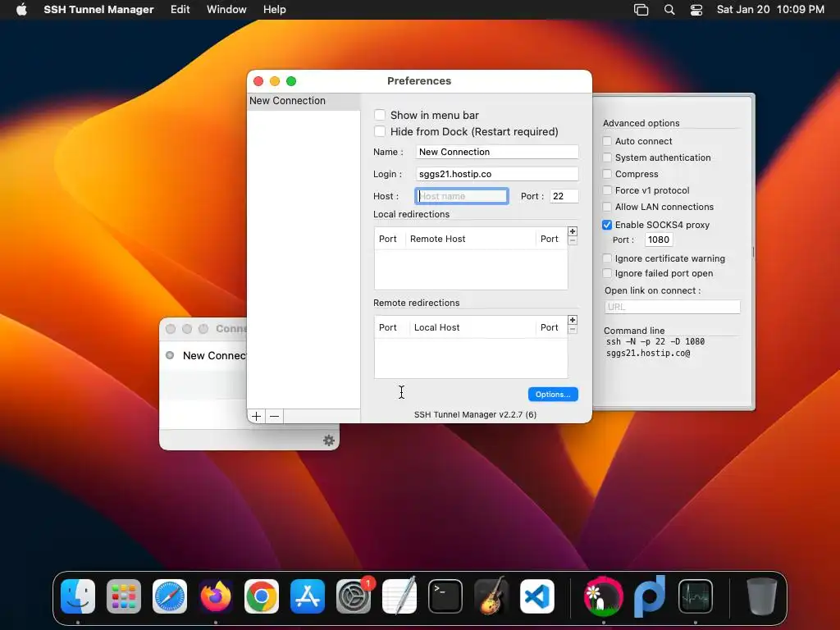Open Visual Studio Code from the Dock
The height and width of the screenshot is (630, 840).
537,596
